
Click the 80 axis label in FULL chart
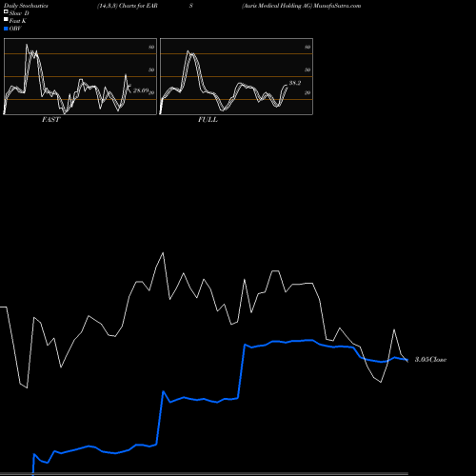click(x=307, y=47)
